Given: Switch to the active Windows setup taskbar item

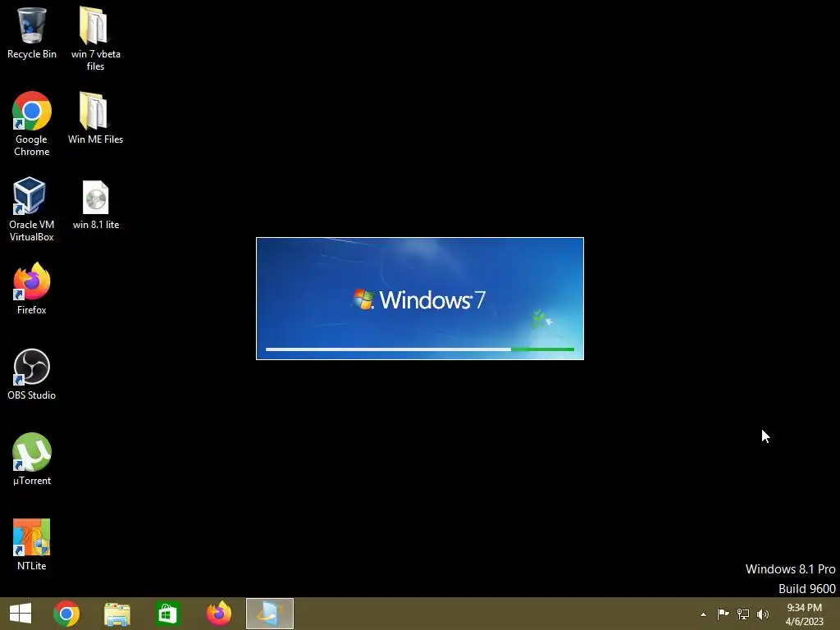Looking at the screenshot, I should coord(269,614).
